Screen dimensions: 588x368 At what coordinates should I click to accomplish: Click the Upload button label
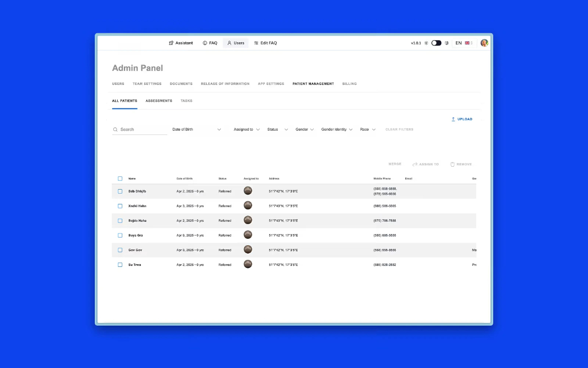click(x=465, y=119)
